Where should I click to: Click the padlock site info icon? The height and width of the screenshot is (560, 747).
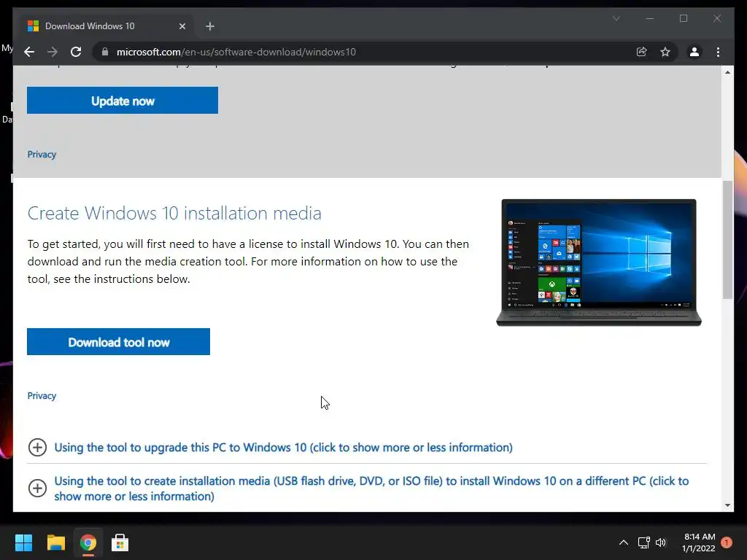(105, 52)
